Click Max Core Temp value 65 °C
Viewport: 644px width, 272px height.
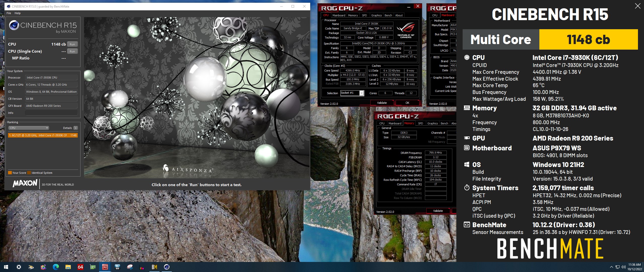coord(539,85)
